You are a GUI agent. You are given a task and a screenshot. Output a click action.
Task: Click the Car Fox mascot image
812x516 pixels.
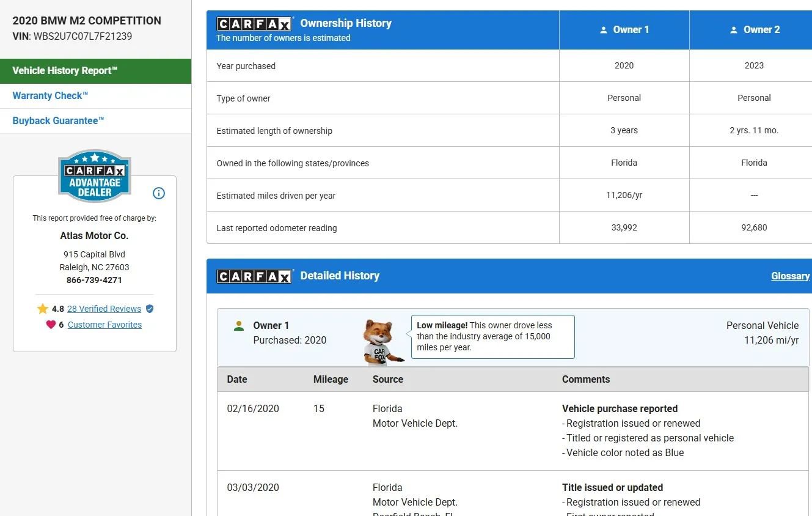(381, 342)
